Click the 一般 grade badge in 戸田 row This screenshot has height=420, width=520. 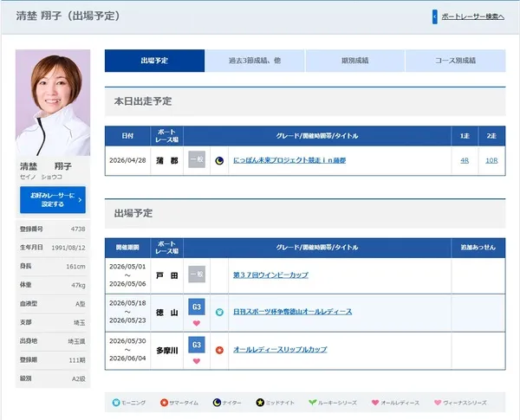[197, 275]
